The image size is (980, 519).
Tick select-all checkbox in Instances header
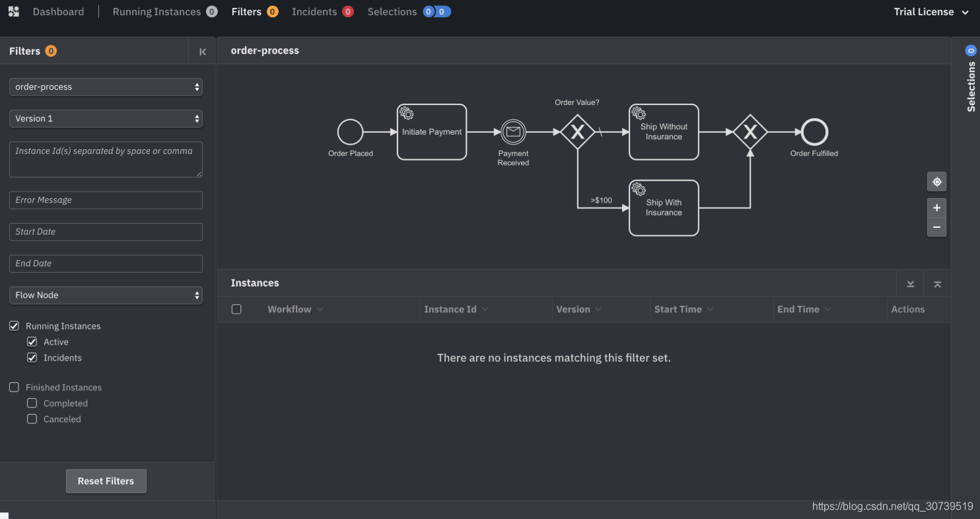[x=236, y=309]
